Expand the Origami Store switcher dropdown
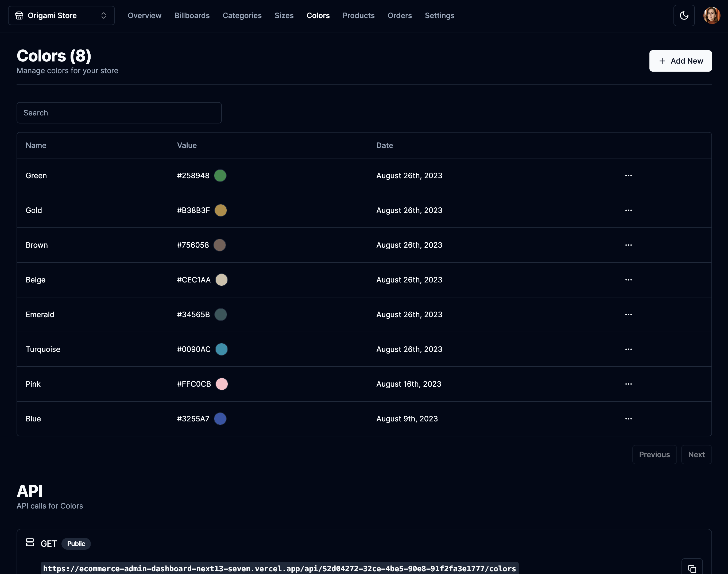Screen dimensions: 728x574 click(x=61, y=15)
